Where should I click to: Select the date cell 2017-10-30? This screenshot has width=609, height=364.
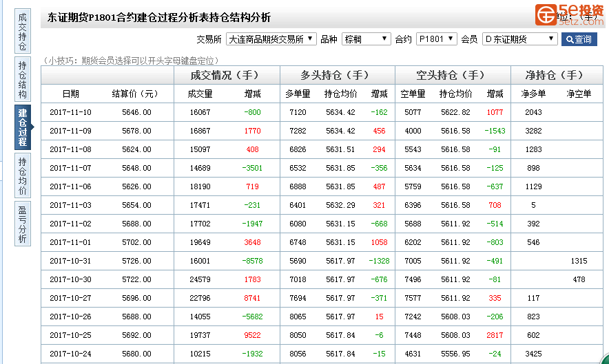point(71,279)
